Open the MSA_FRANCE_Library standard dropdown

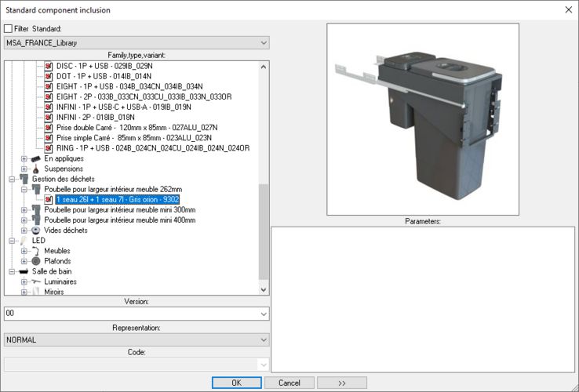click(x=263, y=42)
